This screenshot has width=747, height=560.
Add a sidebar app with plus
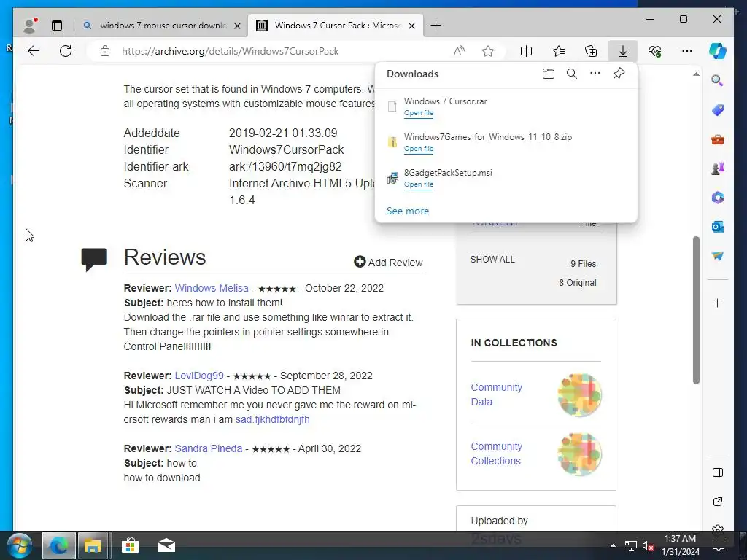718,303
